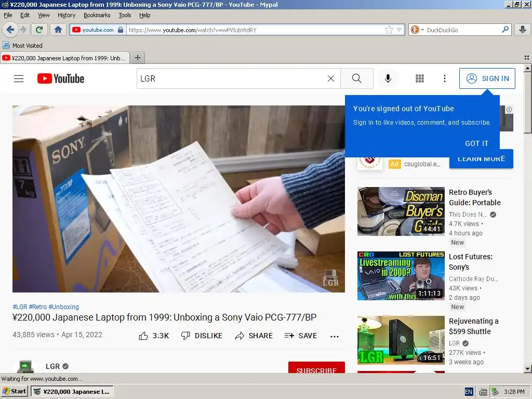Click SAVE to playlist
The image size is (532, 399).
coord(301,336)
